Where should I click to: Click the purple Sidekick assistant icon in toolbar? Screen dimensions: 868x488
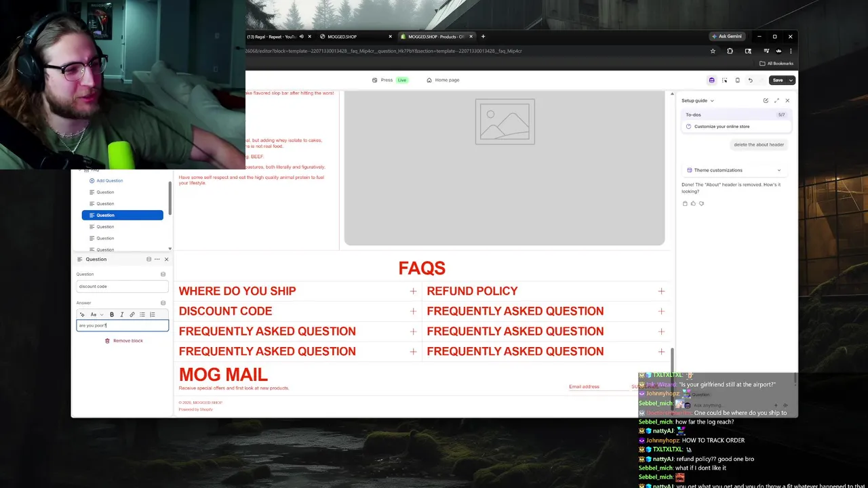pos(711,80)
